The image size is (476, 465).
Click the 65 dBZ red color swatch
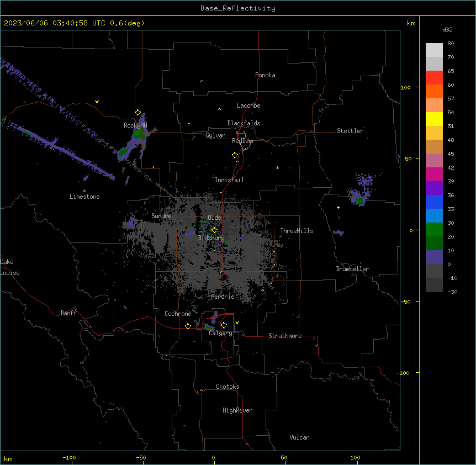[434, 78]
